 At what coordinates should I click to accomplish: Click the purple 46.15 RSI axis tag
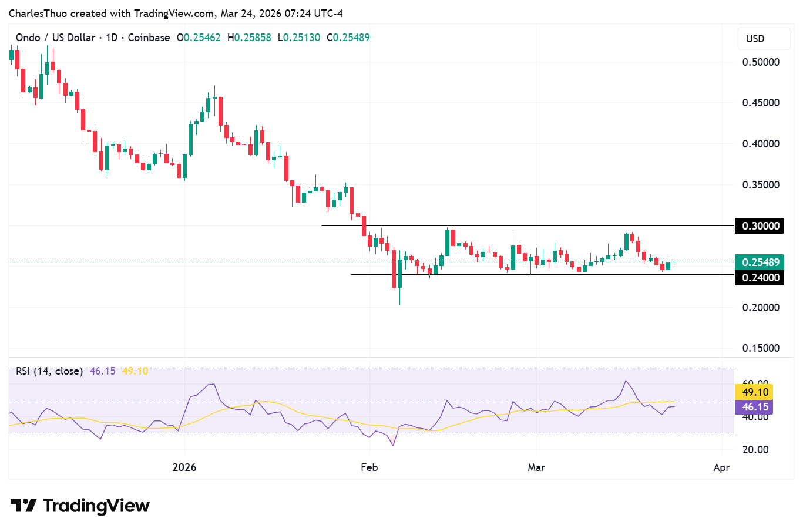click(754, 407)
